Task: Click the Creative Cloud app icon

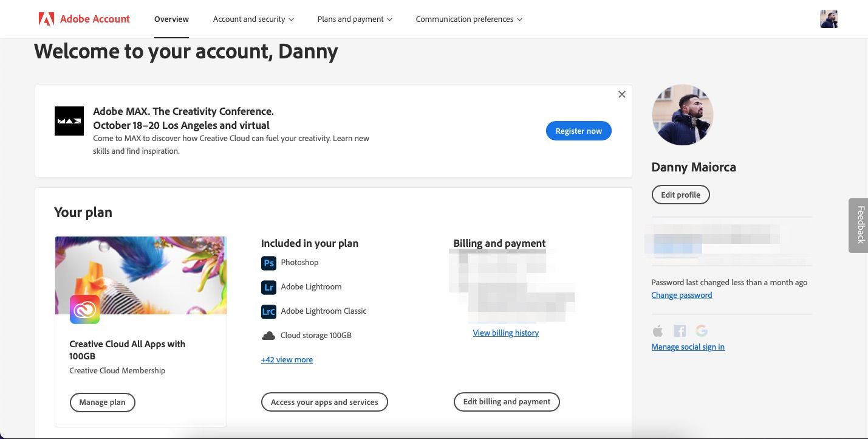Action: 84,309
